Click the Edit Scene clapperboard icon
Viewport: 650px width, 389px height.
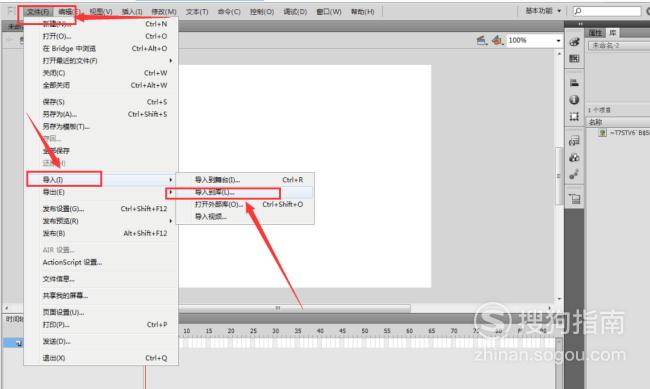pos(481,40)
